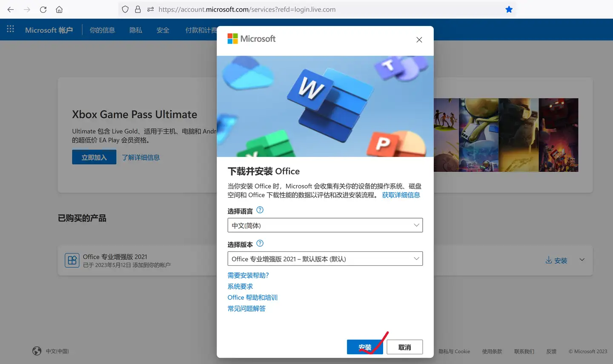Click the Office 专业增强版 2021 product name

(115, 256)
